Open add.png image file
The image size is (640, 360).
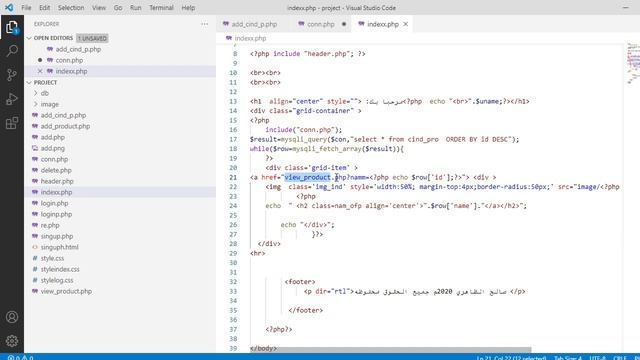53,148
